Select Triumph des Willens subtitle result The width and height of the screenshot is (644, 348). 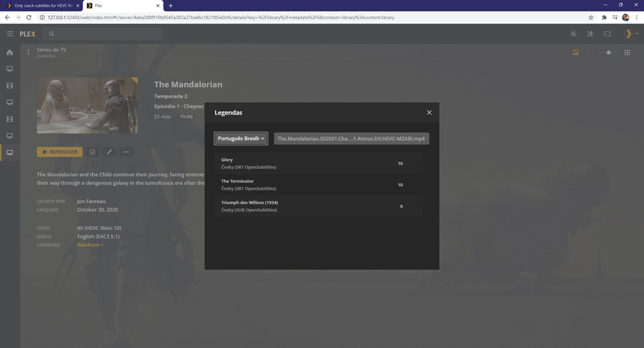click(318, 206)
